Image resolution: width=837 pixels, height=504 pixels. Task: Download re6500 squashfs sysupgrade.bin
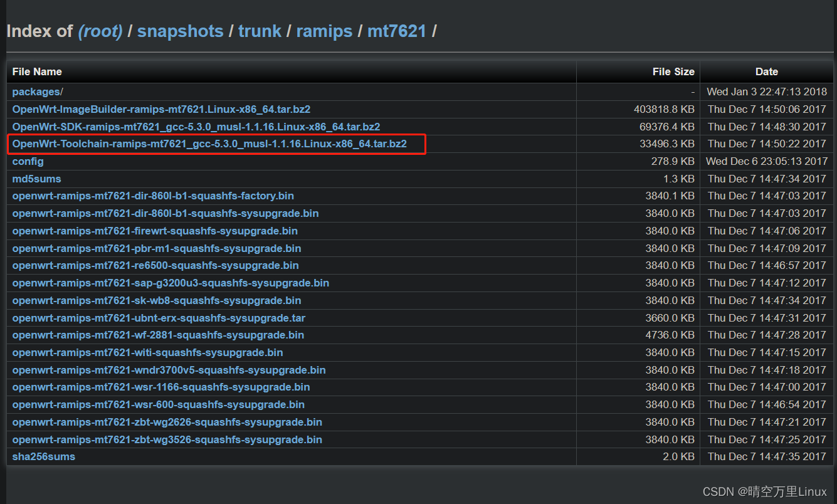click(155, 265)
